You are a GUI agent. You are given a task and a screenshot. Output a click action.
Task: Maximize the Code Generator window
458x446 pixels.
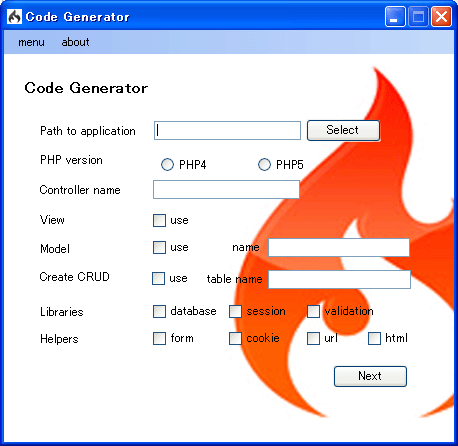point(418,16)
